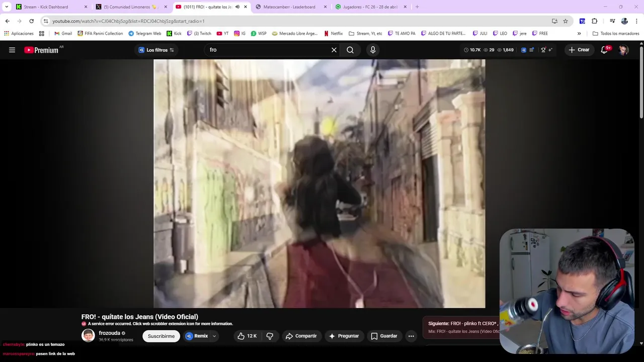Switch to Mateocamberr - Leaderboard tab
This screenshot has width=644, height=362.
pyautogui.click(x=291, y=7)
